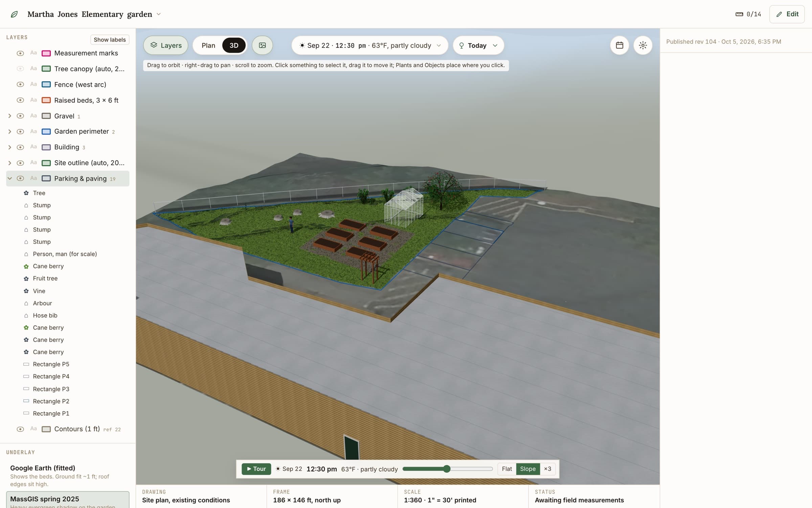Click the ruler measurements 0/14 counter
This screenshot has width=812, height=508.
pyautogui.click(x=748, y=14)
